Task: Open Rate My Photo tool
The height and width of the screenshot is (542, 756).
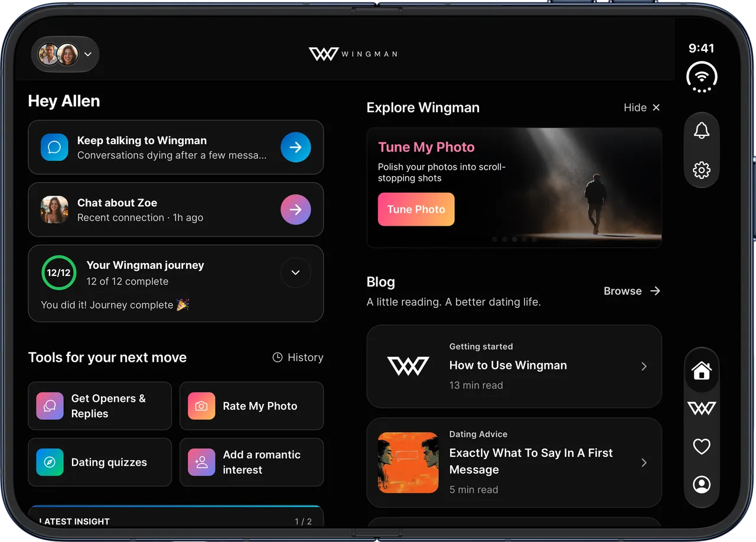Action: [252, 406]
